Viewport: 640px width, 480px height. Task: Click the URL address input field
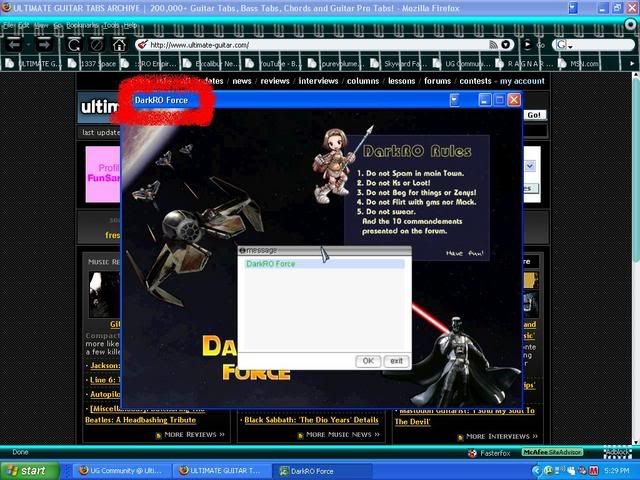click(x=318, y=45)
